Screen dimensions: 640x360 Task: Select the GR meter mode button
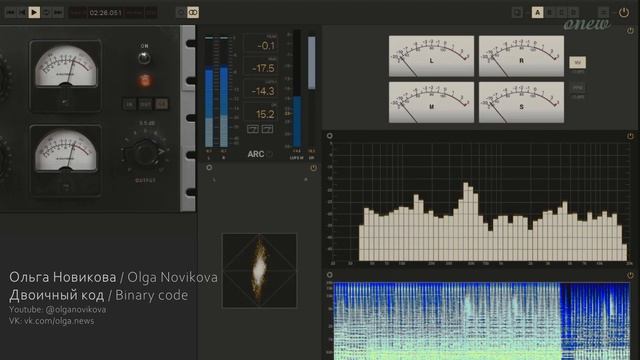pyautogui.click(x=162, y=104)
